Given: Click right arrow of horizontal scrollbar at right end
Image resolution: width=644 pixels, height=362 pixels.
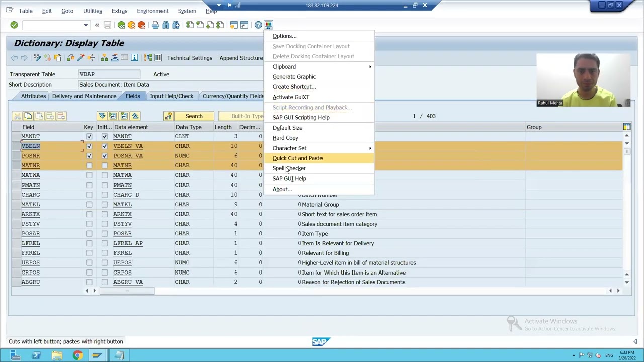Looking at the screenshot, I should click(x=618, y=291).
